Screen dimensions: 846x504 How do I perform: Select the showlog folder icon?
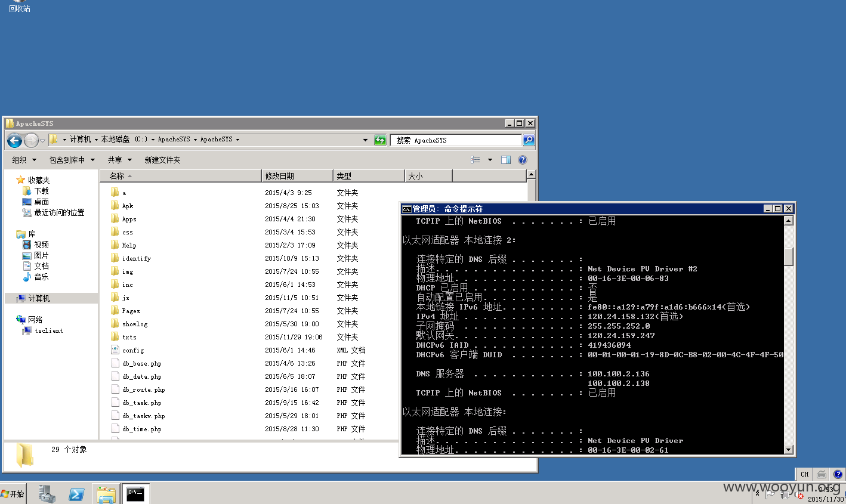115,323
